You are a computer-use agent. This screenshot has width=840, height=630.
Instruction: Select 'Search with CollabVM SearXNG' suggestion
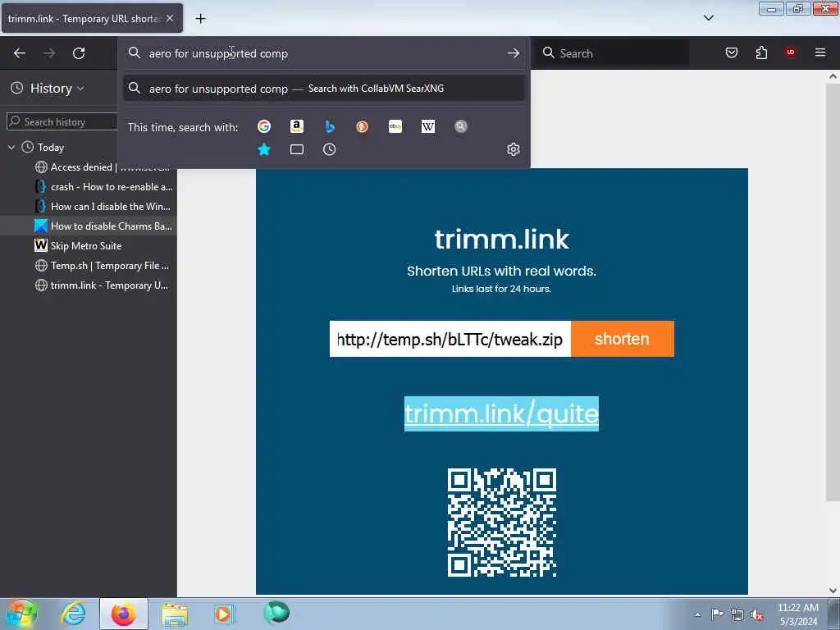(323, 89)
